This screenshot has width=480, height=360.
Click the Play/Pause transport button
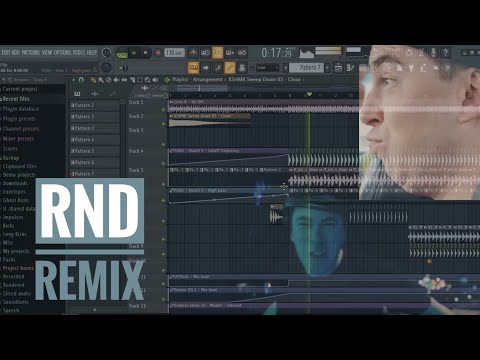click(x=134, y=53)
